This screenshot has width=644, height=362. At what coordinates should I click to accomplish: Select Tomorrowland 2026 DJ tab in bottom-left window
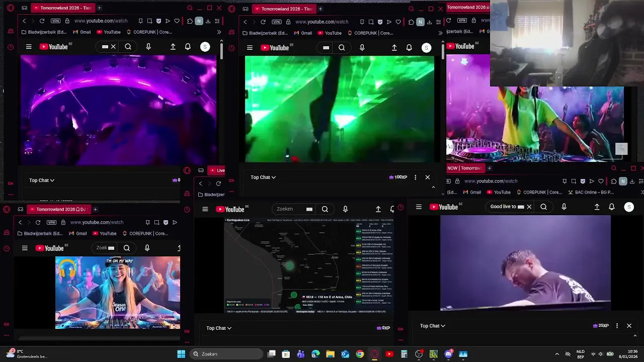[58, 209]
